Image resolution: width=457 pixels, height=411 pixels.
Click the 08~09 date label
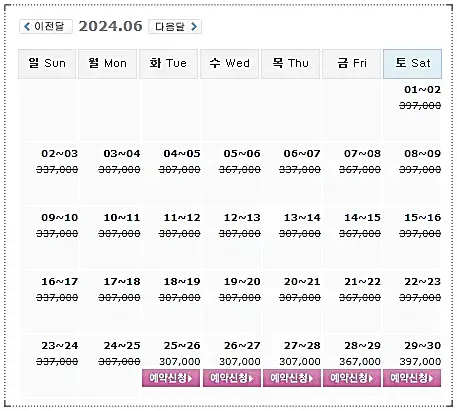[x=422, y=154]
